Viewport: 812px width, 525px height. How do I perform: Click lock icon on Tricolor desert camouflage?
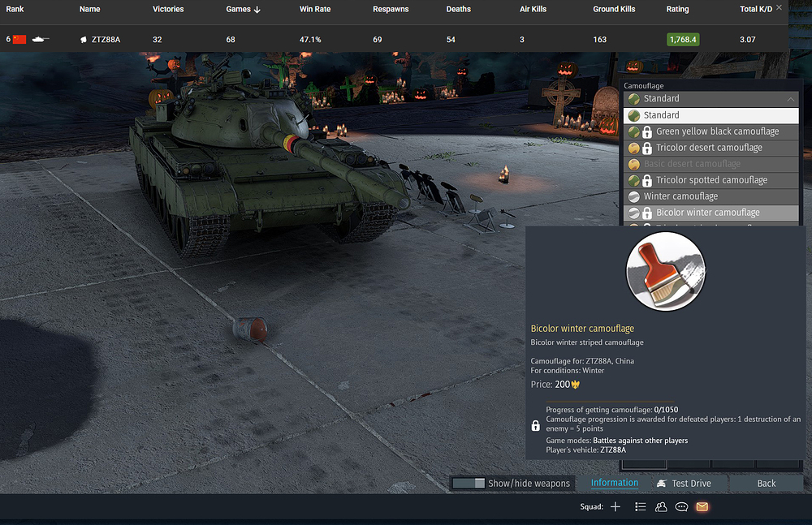pyautogui.click(x=647, y=148)
